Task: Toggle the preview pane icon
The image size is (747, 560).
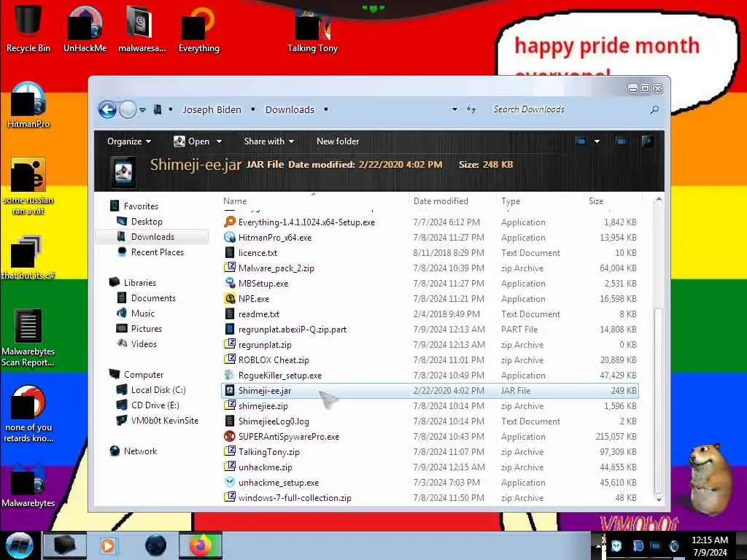Action: 621,141
